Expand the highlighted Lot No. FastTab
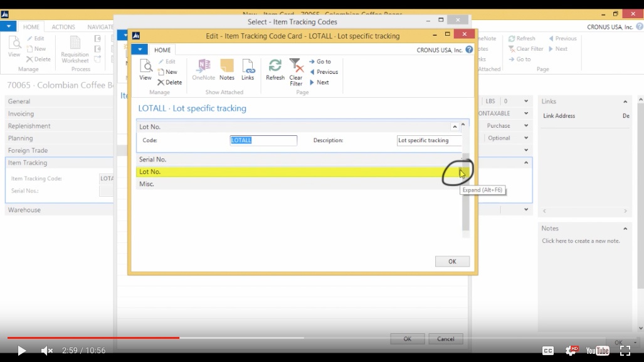 point(462,172)
